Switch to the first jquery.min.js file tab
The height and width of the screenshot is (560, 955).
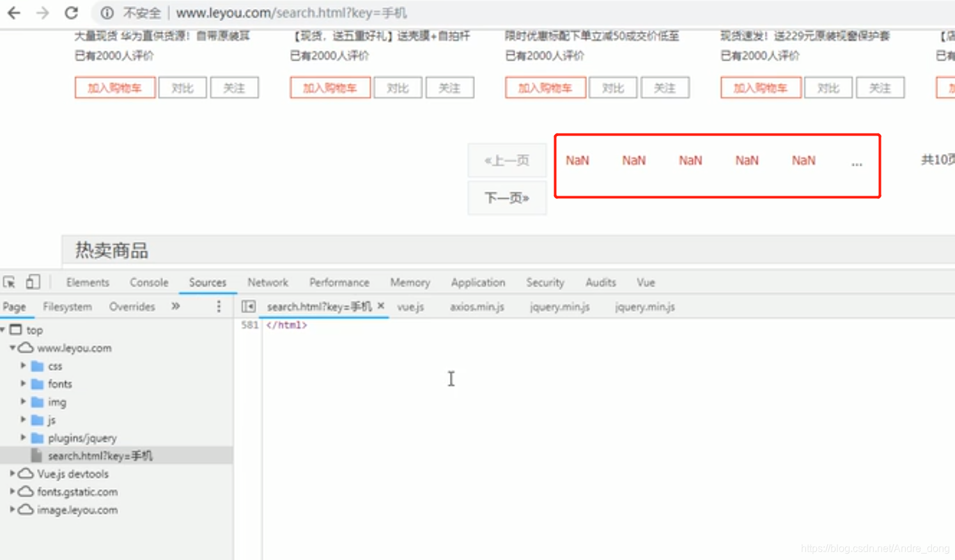(559, 307)
